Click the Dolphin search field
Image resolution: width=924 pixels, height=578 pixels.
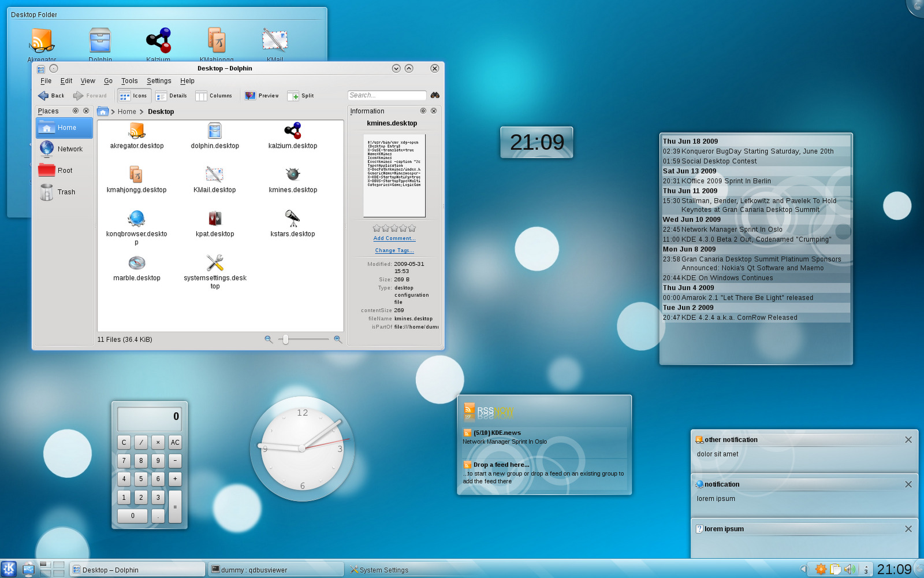click(386, 95)
